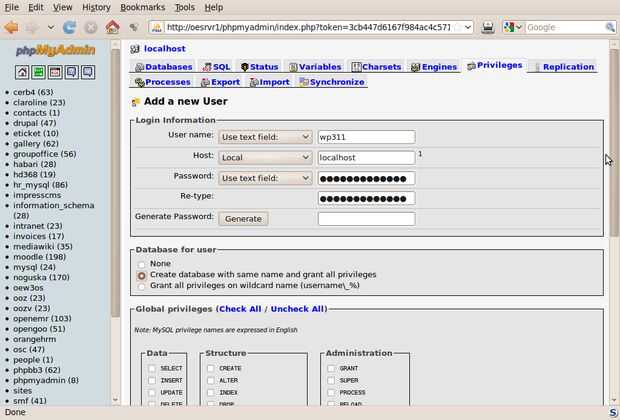Open the back-forward history dropdown arrow
Viewport: 620px width, 420px height.
pyautogui.click(x=51, y=27)
